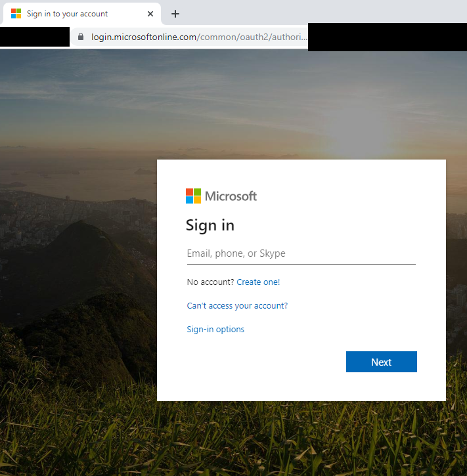This screenshot has width=467, height=476.
Task: Click the "No account?" label text
Action: [x=210, y=282]
